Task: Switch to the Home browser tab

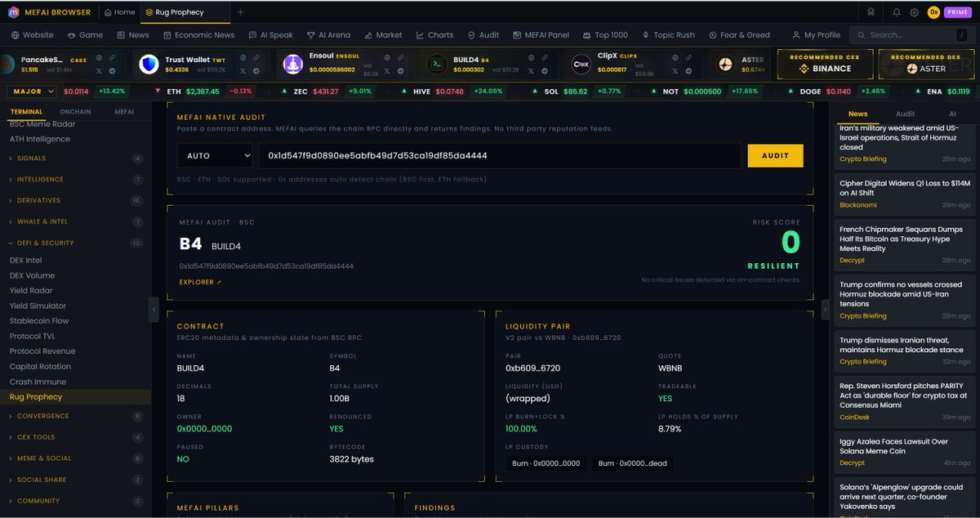Action: click(119, 12)
